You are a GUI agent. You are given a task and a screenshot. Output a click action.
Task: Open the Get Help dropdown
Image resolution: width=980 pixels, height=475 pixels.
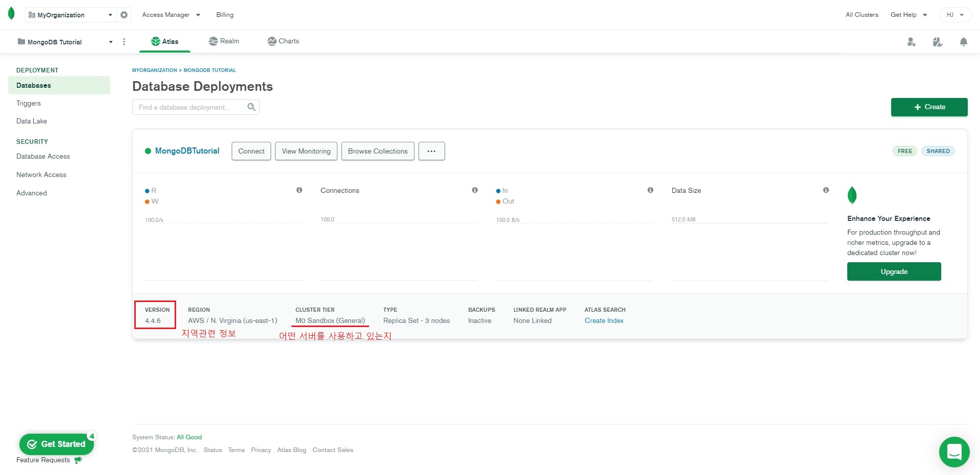click(909, 15)
